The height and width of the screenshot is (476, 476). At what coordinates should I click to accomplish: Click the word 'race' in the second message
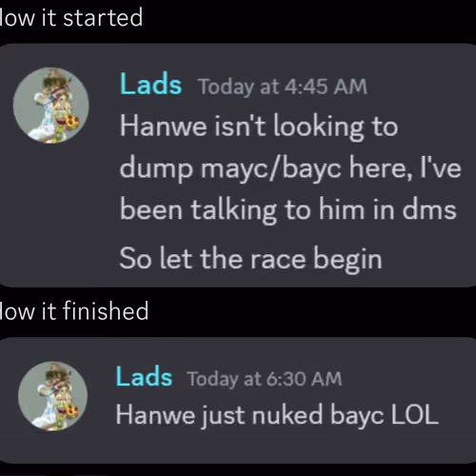(278, 260)
